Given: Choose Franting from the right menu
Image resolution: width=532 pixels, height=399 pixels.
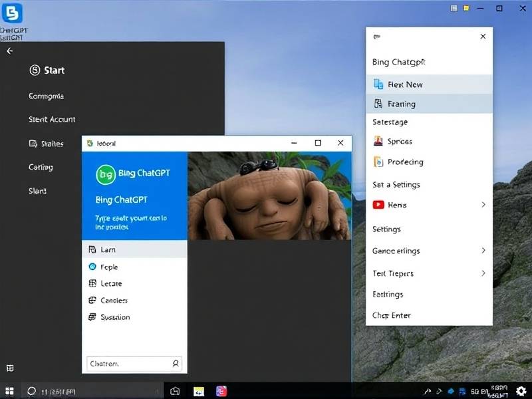Looking at the screenshot, I should [x=401, y=104].
